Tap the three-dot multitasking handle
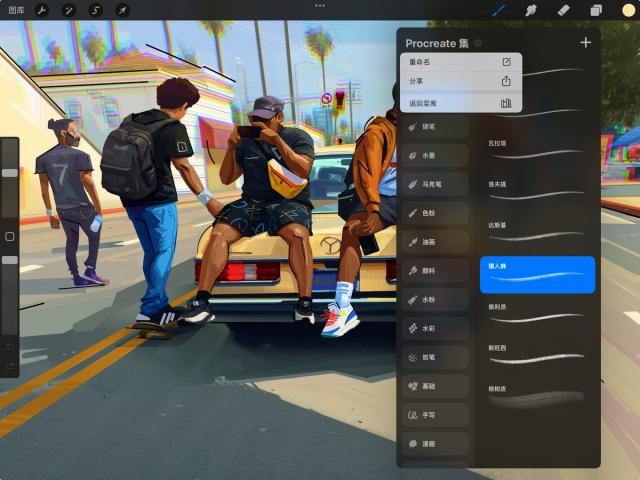Viewport: 640px width, 480px height. pyautogui.click(x=320, y=6)
